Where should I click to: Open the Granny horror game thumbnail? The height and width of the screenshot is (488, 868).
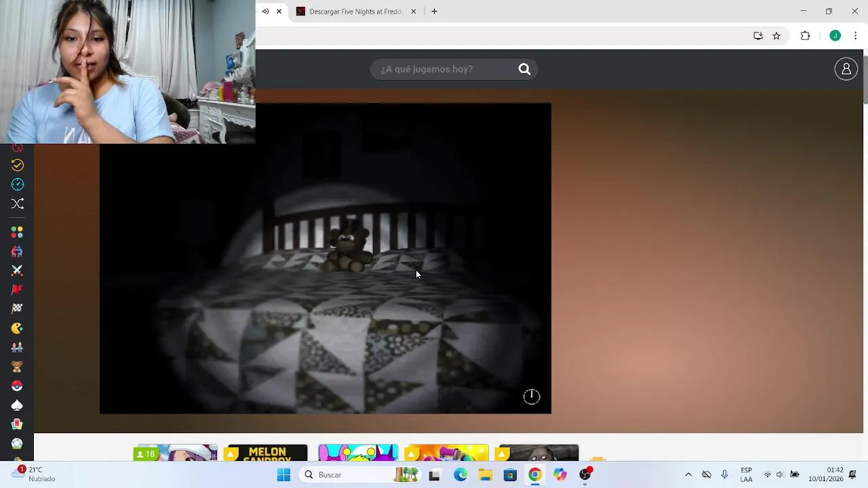(538, 453)
